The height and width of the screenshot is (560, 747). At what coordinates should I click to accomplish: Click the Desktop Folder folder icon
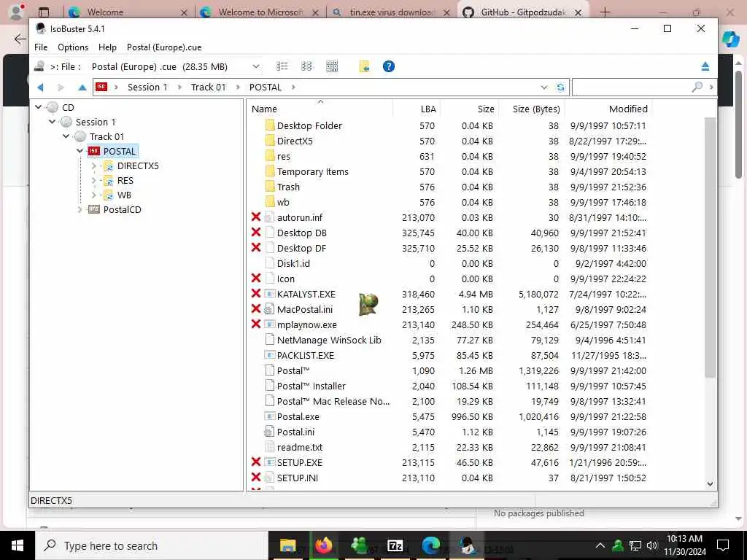[270, 125]
